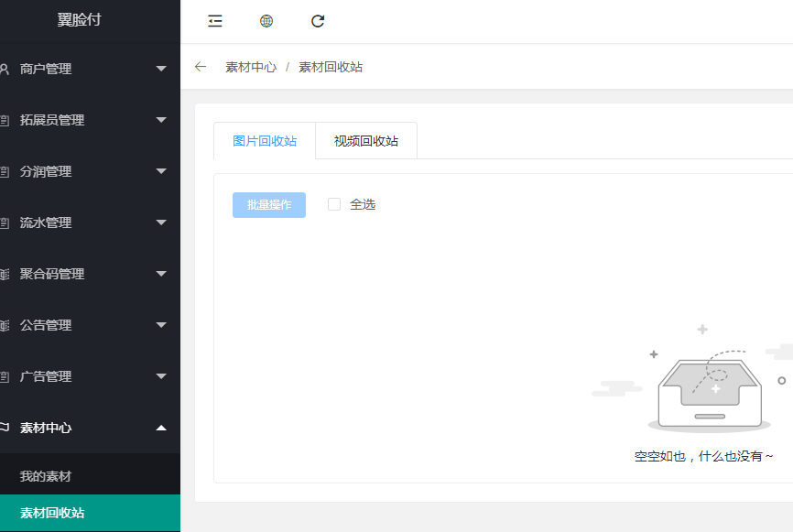793x532 pixels.
Task: Click the 广告管理 sidebar icon
Action: (x=5, y=376)
